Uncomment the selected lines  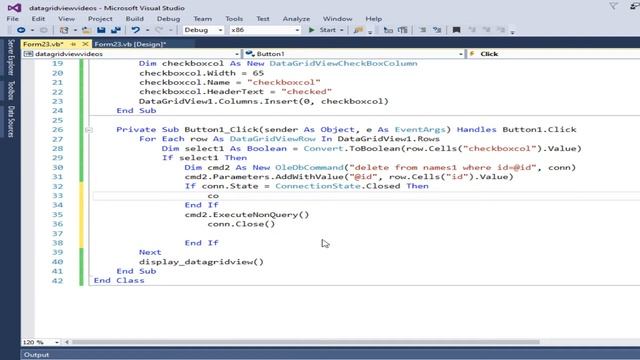pyautogui.click(x=437, y=30)
